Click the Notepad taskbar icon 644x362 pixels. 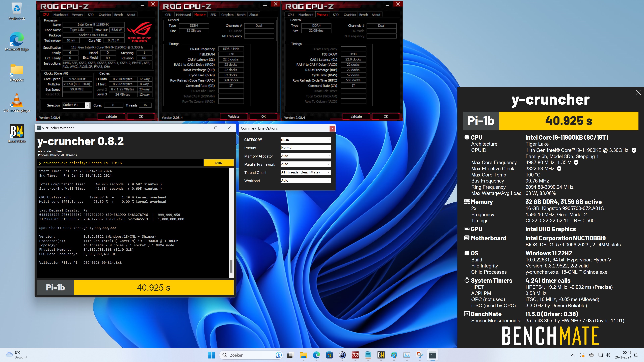[x=368, y=355]
